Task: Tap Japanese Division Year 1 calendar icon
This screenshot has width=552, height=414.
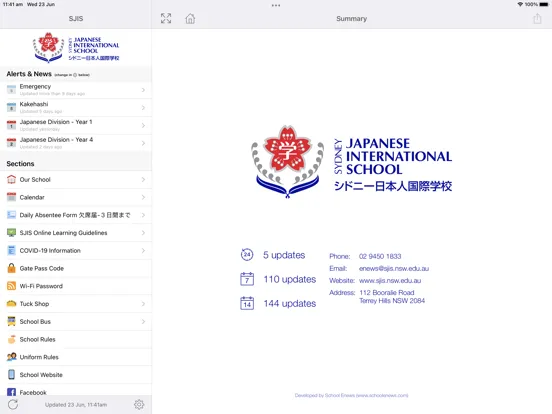Action: 11,125
